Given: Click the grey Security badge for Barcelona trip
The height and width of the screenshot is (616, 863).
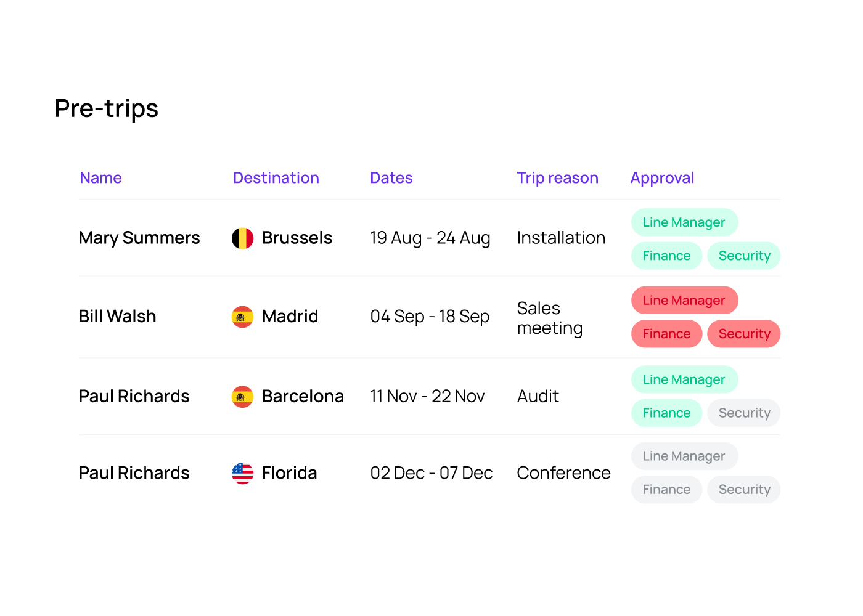Looking at the screenshot, I should (744, 413).
